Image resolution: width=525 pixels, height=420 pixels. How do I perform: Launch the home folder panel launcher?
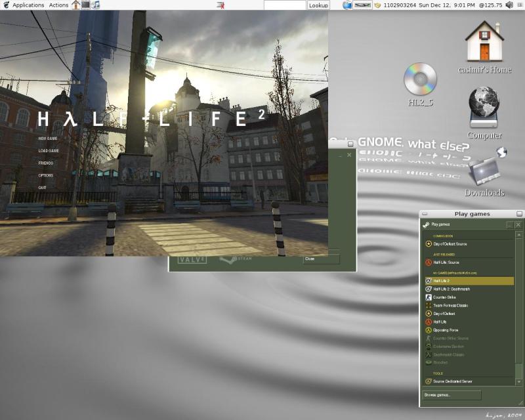[x=75, y=5]
